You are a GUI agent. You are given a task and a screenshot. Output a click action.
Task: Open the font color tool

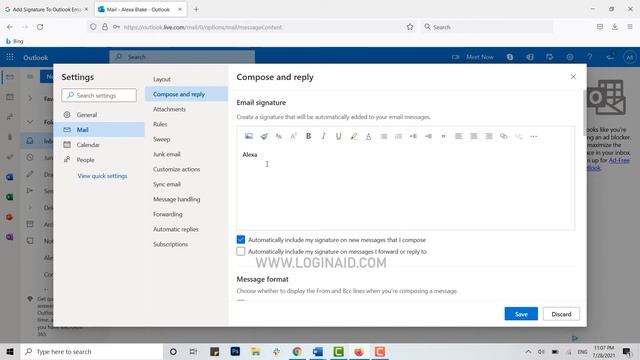(x=368, y=136)
